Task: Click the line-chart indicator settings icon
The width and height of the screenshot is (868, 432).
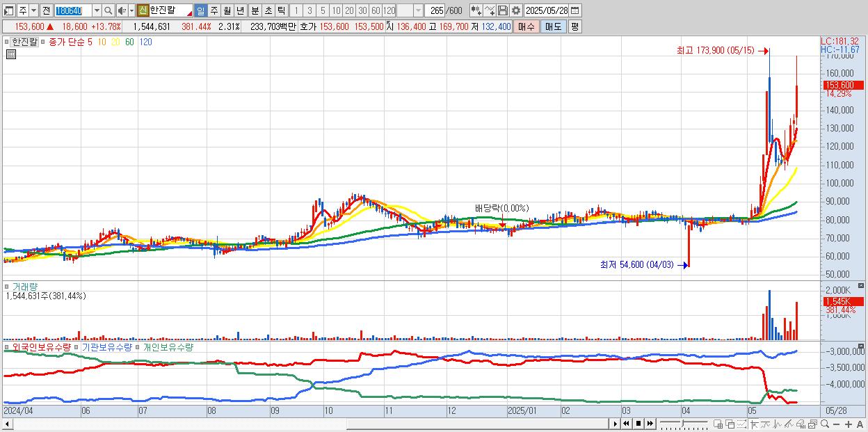Action: tap(490, 10)
